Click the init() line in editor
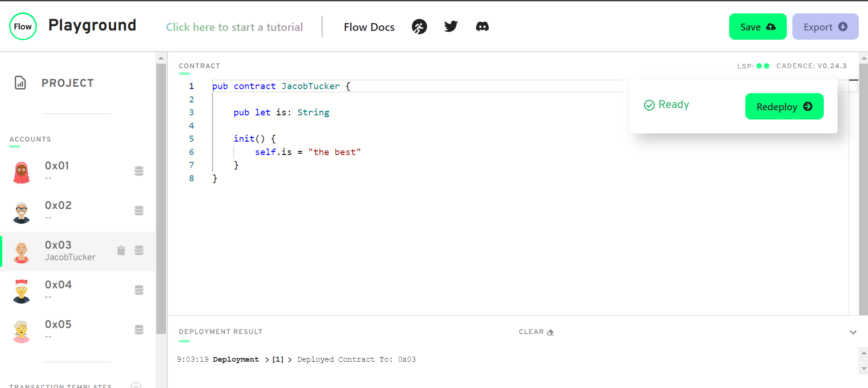The height and width of the screenshot is (388, 868). tap(255, 139)
